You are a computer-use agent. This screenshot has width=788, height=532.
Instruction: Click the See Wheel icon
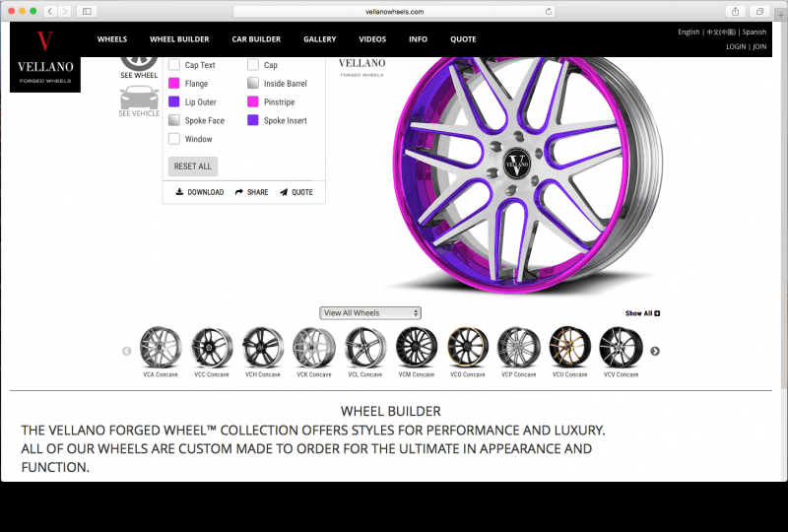pyautogui.click(x=139, y=63)
